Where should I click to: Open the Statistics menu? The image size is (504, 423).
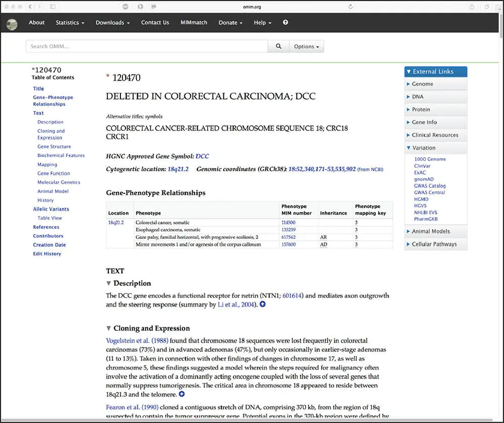[x=70, y=23]
